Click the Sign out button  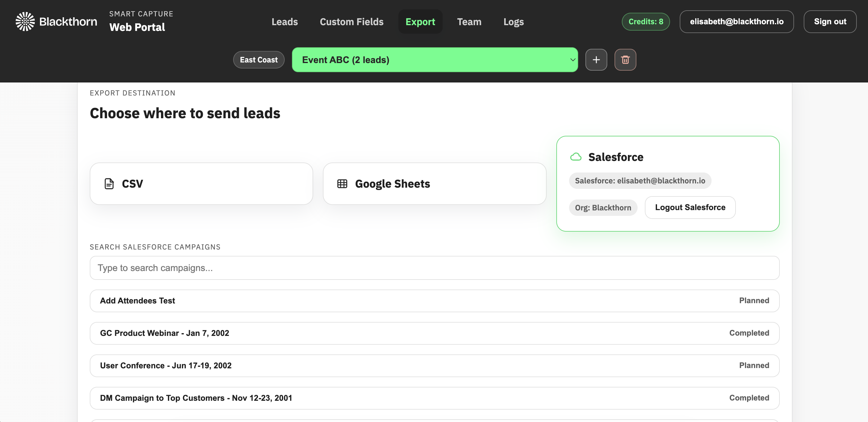[830, 22]
